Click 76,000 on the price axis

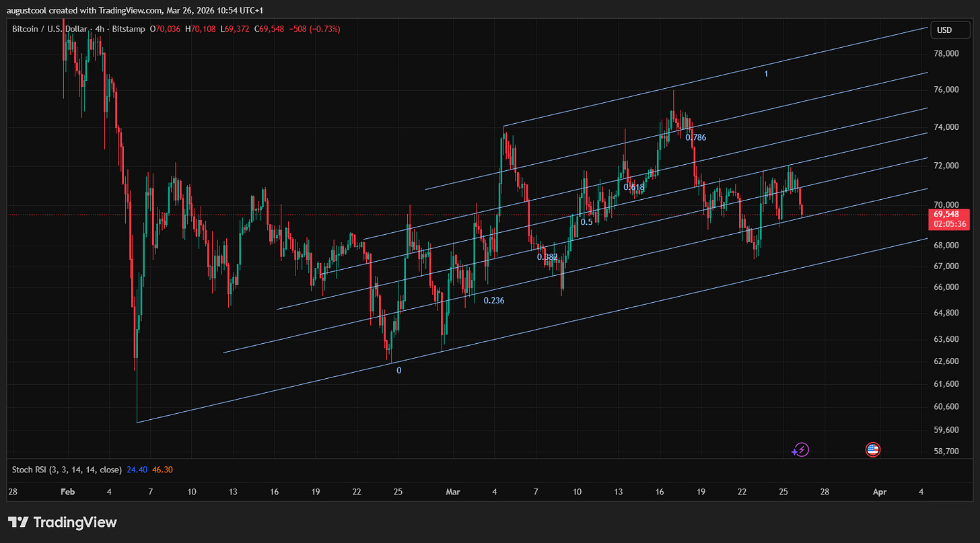[x=947, y=90]
